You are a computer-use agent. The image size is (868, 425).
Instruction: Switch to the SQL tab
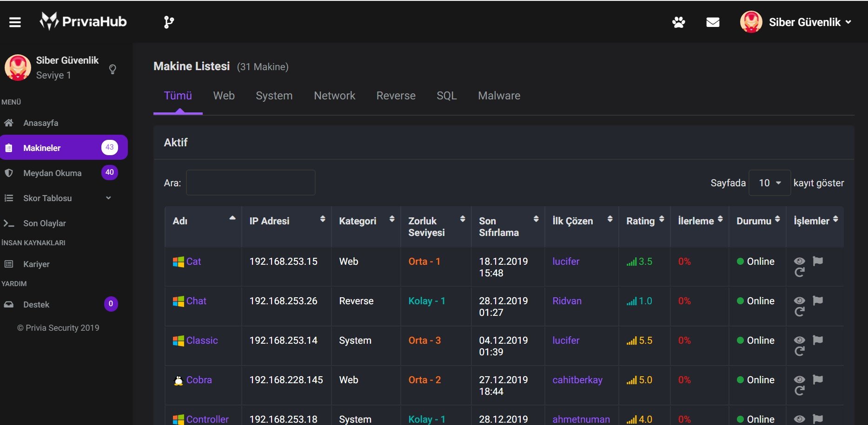[x=446, y=96]
